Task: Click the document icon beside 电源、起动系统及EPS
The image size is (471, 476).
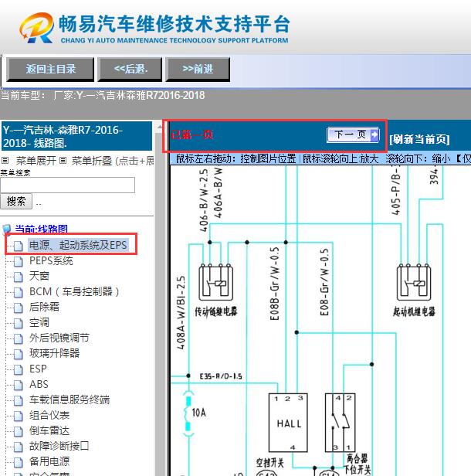Action: [x=19, y=246]
